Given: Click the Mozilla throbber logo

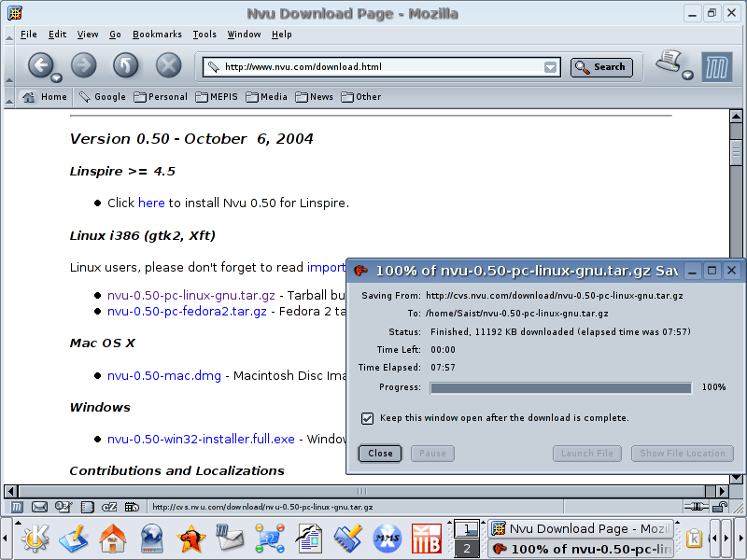Looking at the screenshot, I should 717,67.
